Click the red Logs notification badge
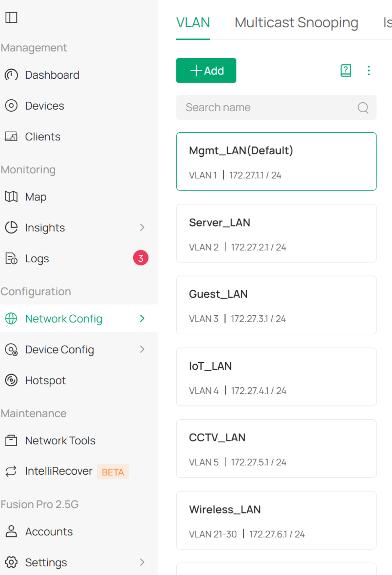 point(140,258)
